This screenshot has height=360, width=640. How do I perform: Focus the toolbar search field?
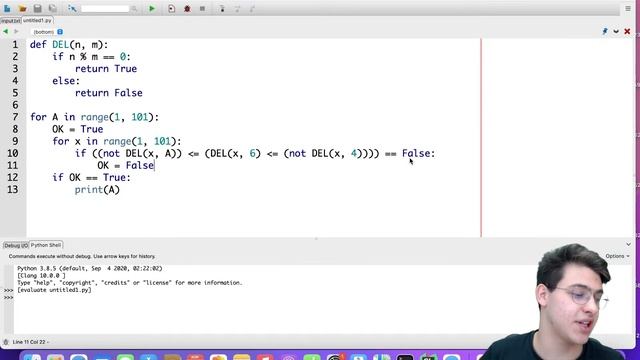pyautogui.click(x=105, y=9)
